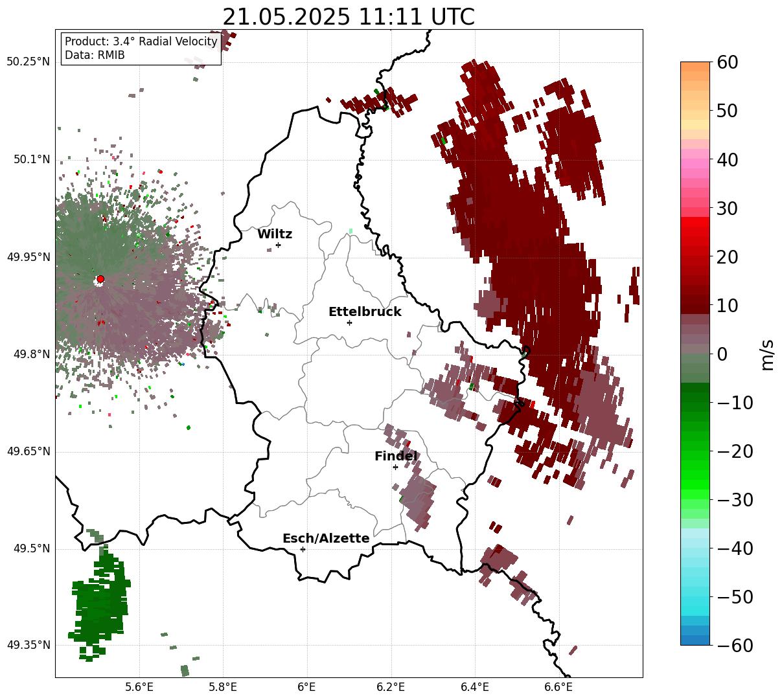Click the m/s colorbar unit label

767,354
